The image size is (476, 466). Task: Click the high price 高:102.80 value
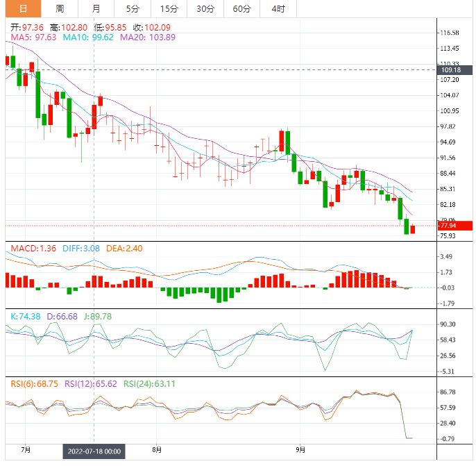[x=69, y=28]
